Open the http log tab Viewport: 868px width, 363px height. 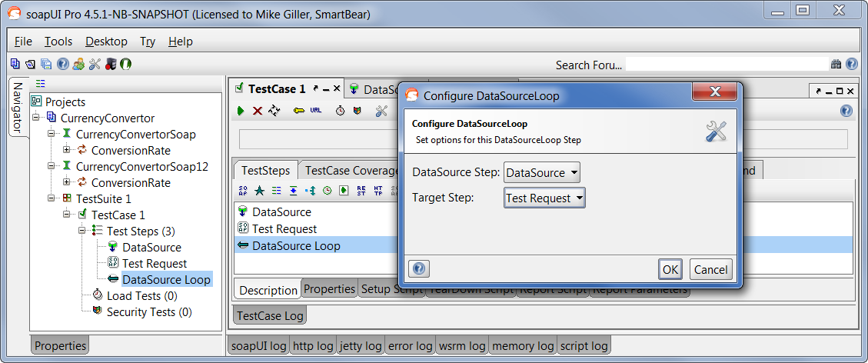[x=313, y=346]
